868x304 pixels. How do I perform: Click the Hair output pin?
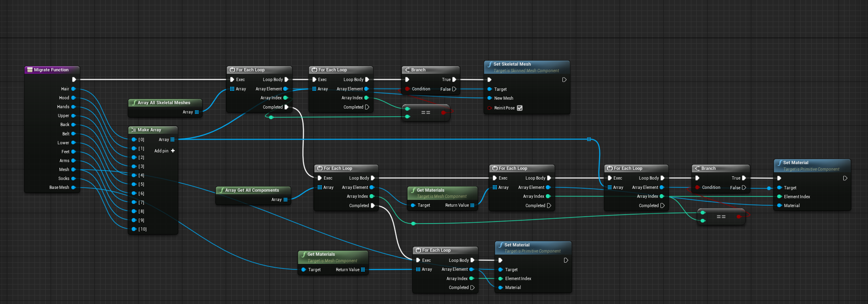(x=74, y=89)
